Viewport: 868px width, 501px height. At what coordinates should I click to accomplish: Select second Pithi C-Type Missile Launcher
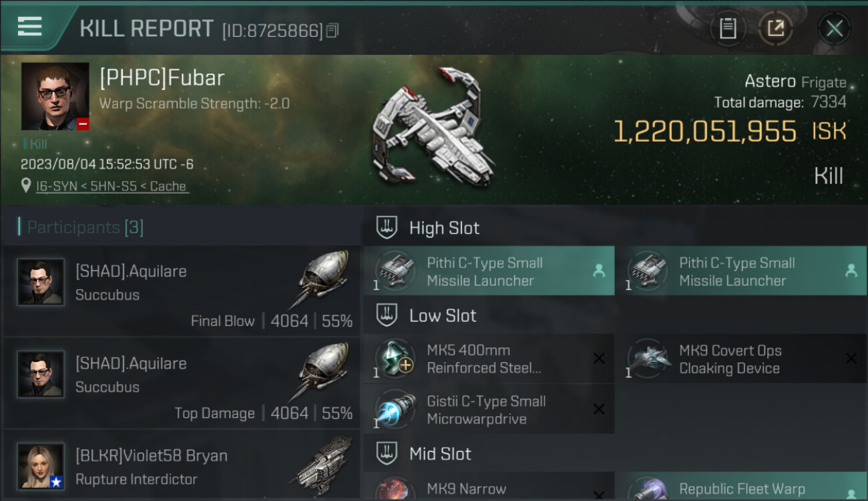[x=741, y=271]
